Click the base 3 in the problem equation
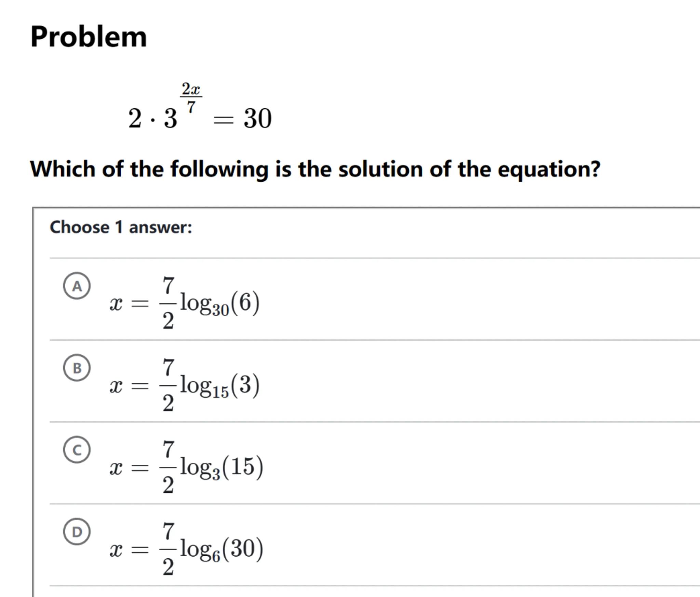 tap(170, 119)
